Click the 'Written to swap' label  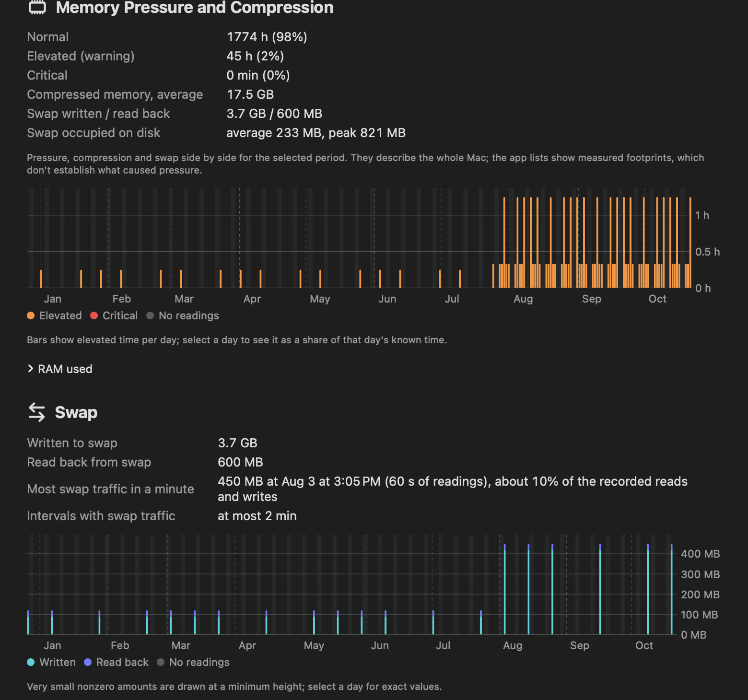[72, 443]
